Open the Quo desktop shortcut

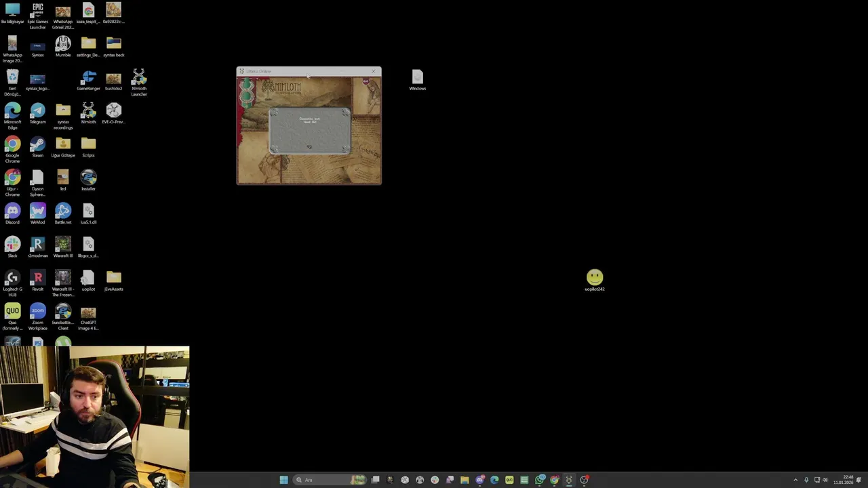tap(12, 316)
